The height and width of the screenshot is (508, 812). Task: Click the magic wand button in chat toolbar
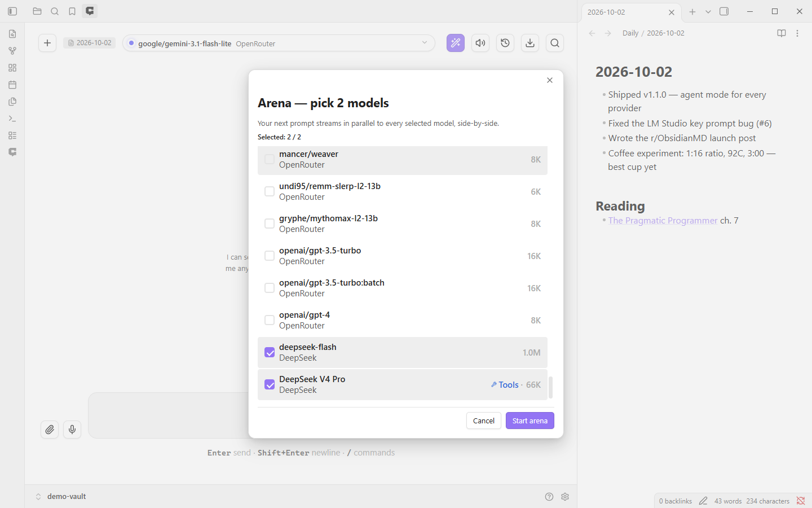coord(456,43)
